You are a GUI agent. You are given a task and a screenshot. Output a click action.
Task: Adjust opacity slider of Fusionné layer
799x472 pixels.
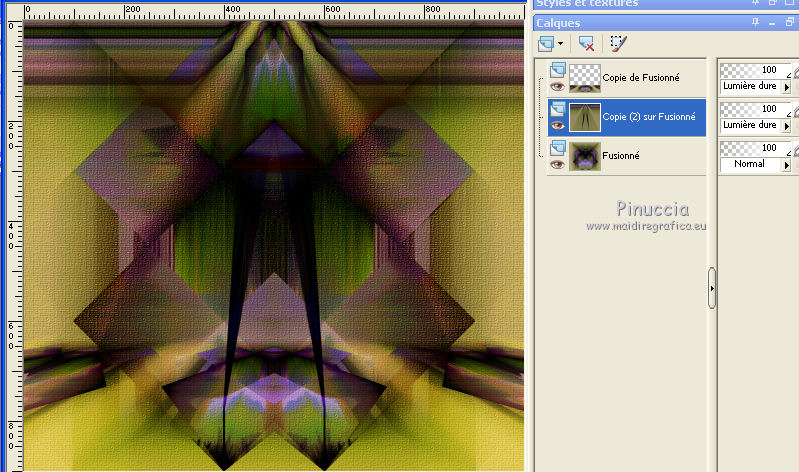point(755,148)
